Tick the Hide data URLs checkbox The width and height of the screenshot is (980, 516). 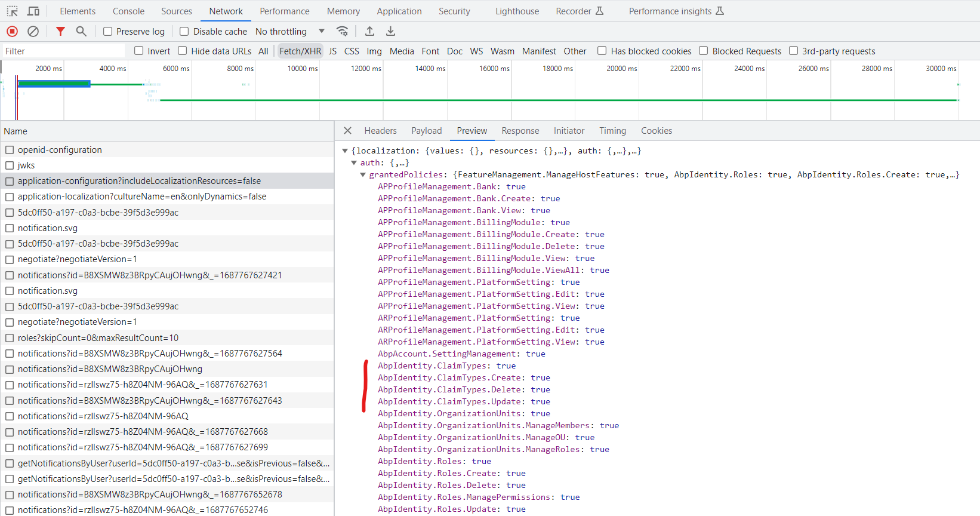[x=183, y=51]
